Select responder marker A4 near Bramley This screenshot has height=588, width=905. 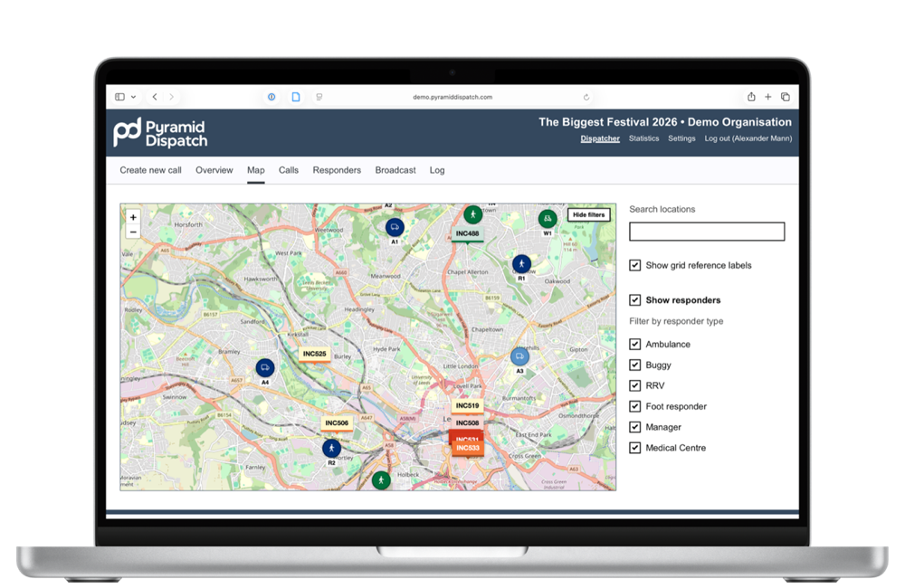(x=265, y=366)
